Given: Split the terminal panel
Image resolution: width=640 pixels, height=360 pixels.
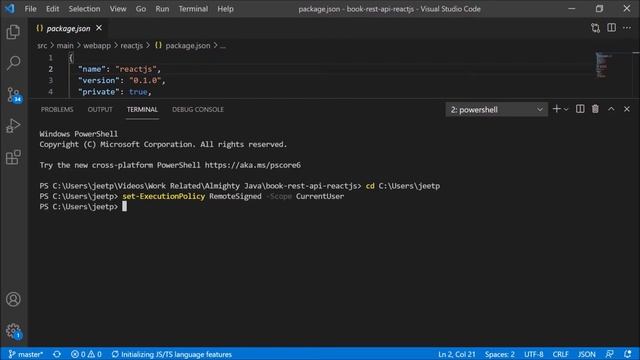Looking at the screenshot, I should click(580, 109).
